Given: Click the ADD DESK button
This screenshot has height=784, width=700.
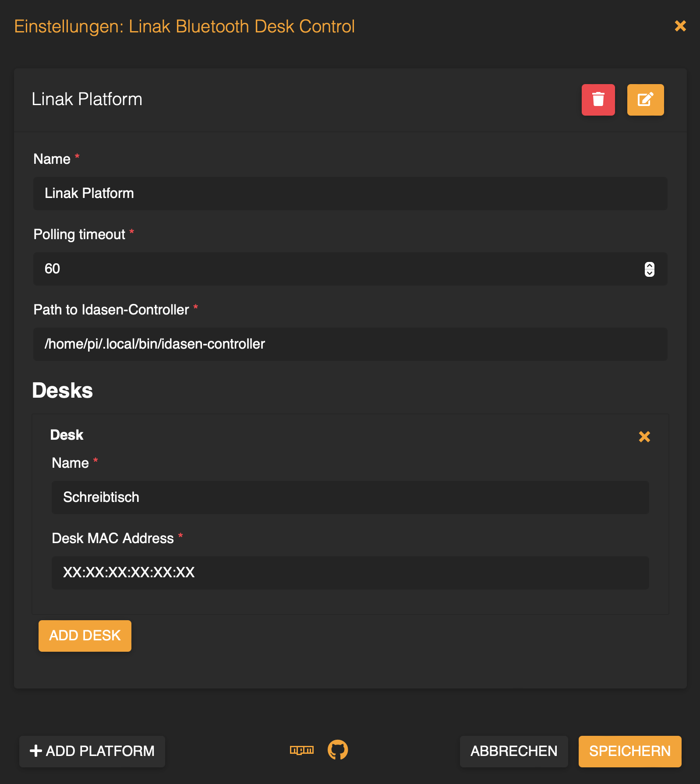Looking at the screenshot, I should coord(85,636).
